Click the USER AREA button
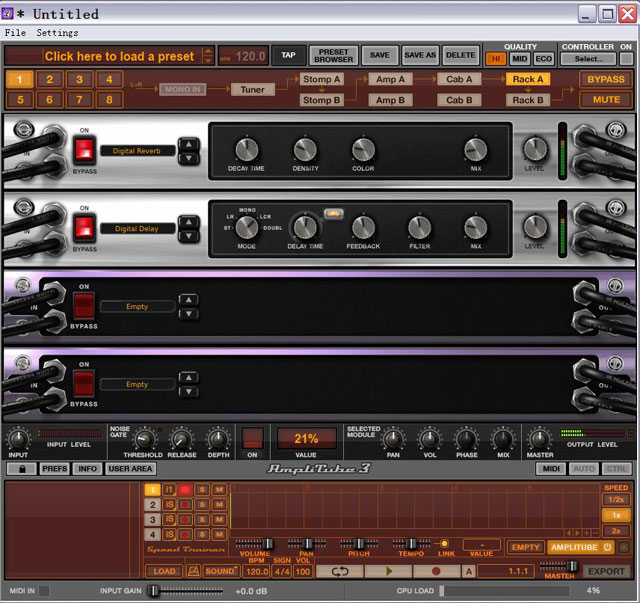Image resolution: width=640 pixels, height=603 pixels. point(130,469)
